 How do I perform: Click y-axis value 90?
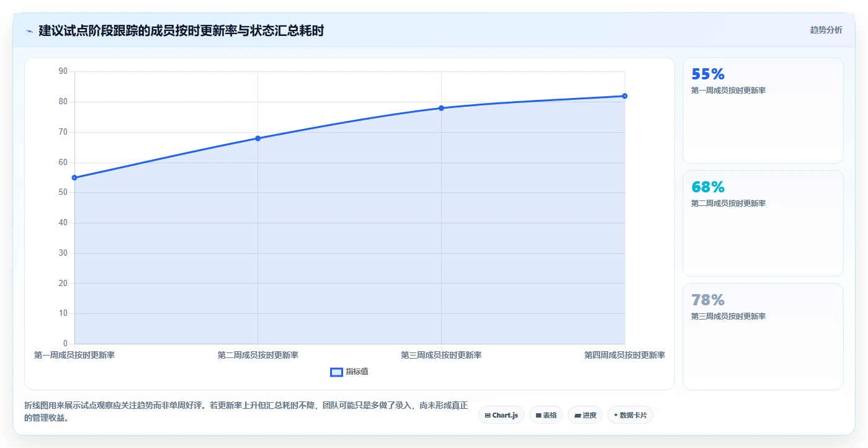(x=63, y=71)
